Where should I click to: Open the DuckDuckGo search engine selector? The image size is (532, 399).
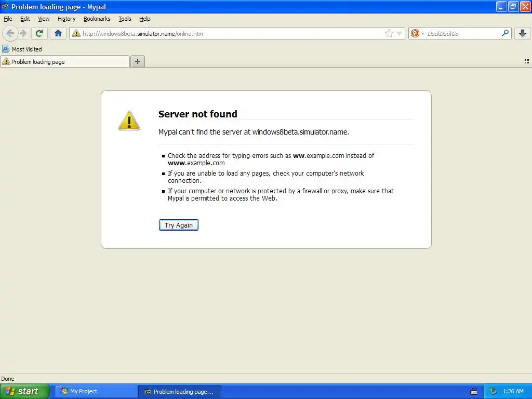417,33
